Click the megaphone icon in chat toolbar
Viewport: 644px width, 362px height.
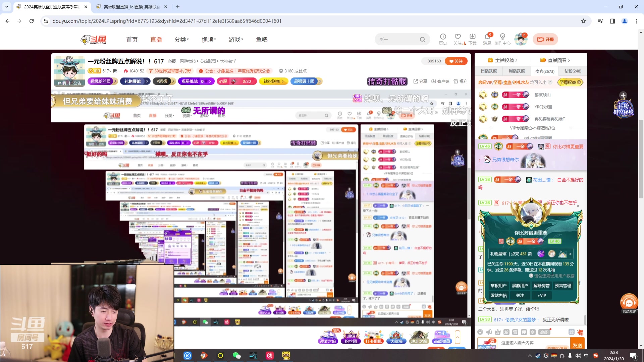(x=489, y=332)
